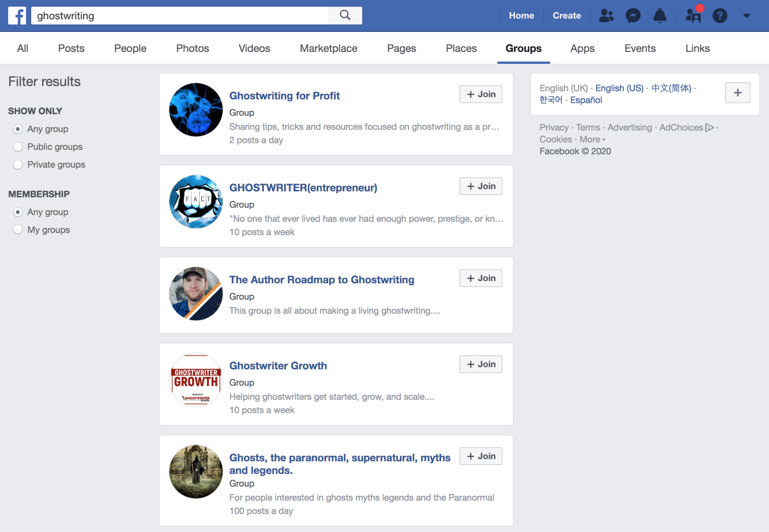Open the GHOSTWRITER(entrepreneur) title link
769x532 pixels.
(303, 188)
